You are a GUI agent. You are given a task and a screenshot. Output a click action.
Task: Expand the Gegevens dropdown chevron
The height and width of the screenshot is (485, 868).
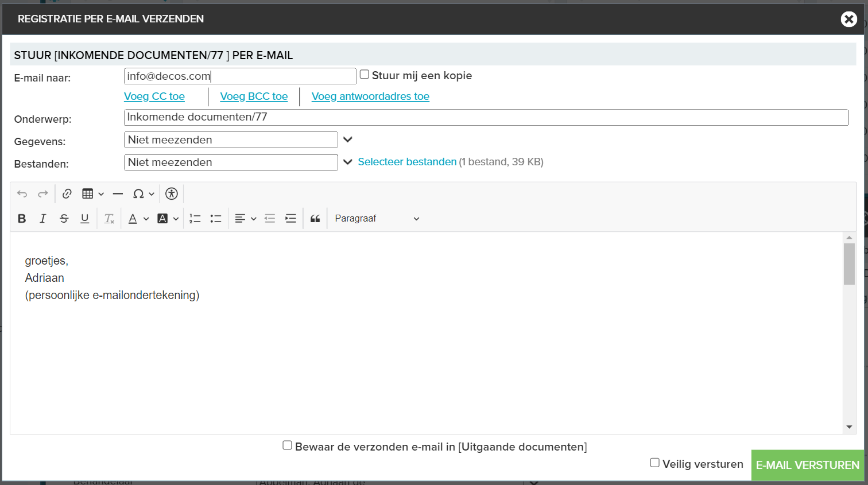348,139
